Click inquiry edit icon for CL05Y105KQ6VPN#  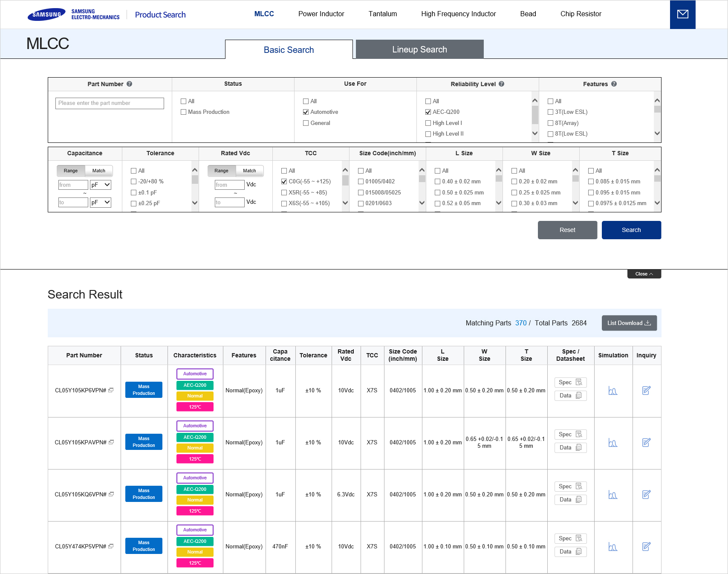tap(646, 494)
